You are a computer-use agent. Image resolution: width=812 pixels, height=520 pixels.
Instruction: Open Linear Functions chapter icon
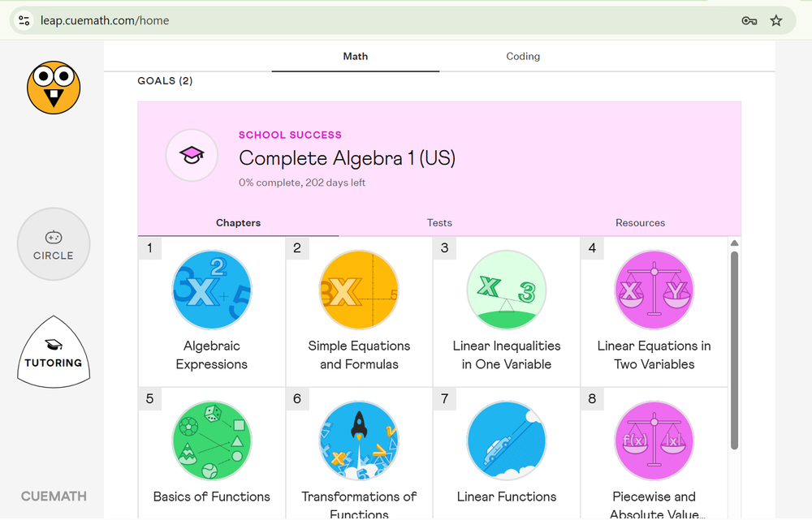click(x=507, y=440)
